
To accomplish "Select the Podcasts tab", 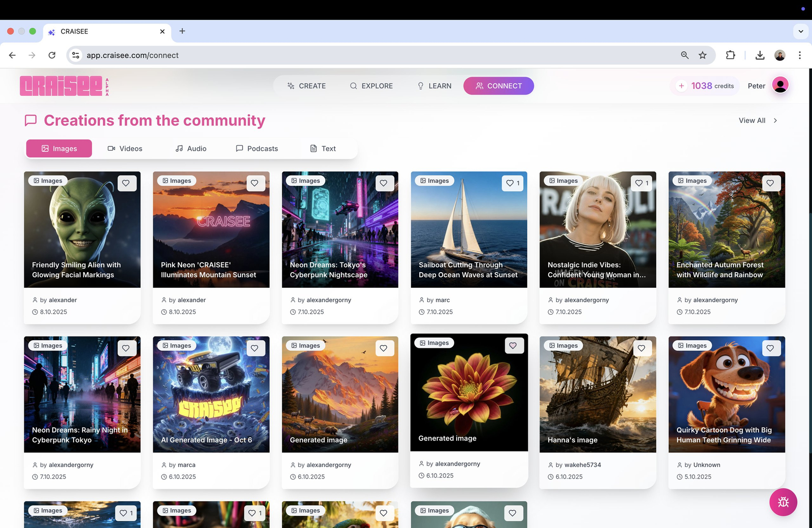I will (257, 149).
